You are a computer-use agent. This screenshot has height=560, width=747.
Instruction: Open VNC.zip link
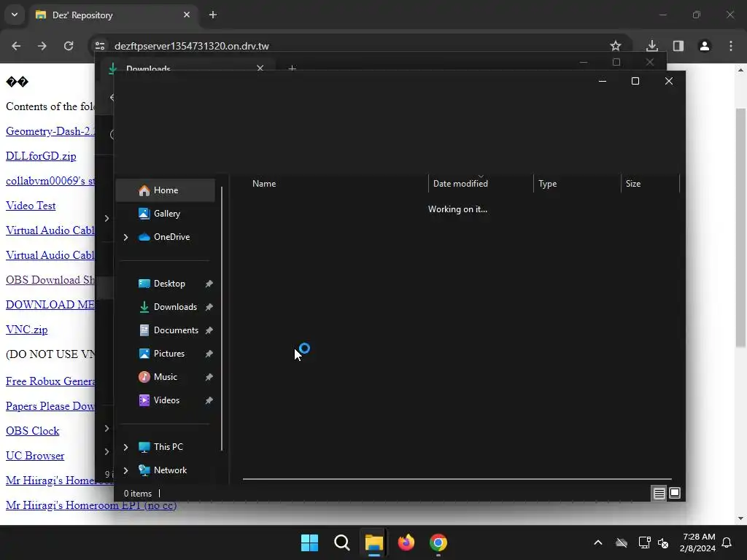point(27,330)
